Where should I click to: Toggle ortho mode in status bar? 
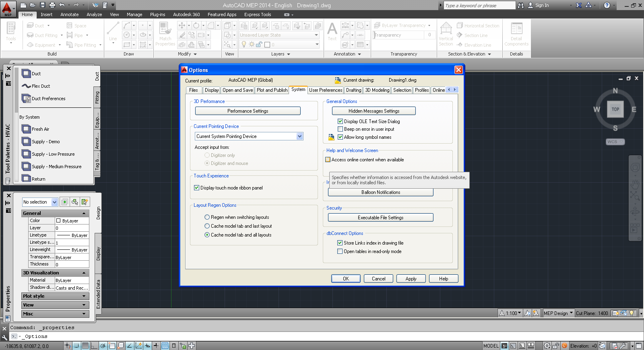coord(94,346)
